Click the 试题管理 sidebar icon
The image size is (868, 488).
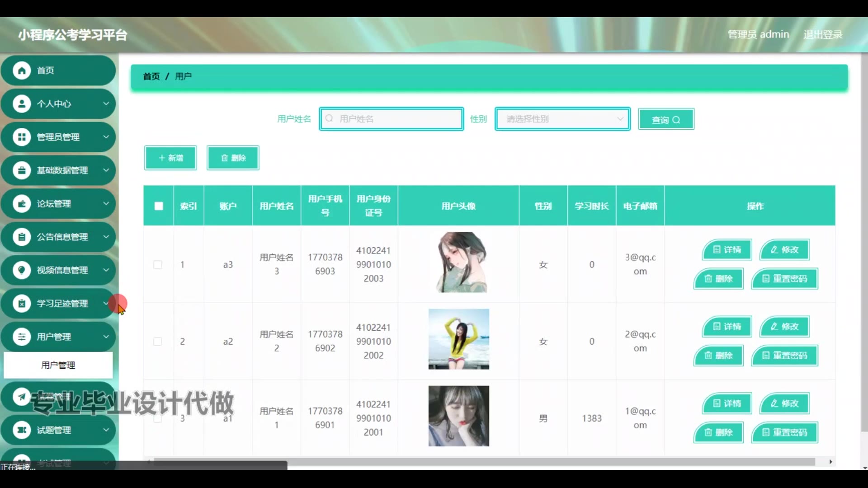(x=21, y=430)
